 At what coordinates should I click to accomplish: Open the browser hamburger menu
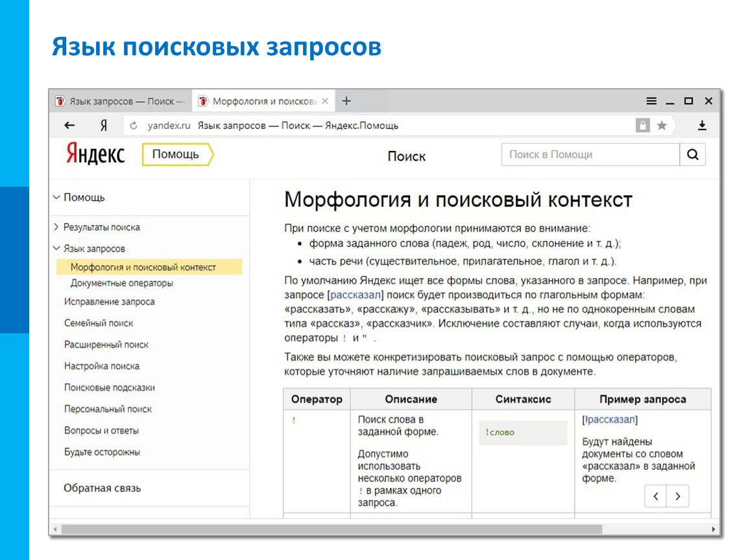[x=651, y=100]
